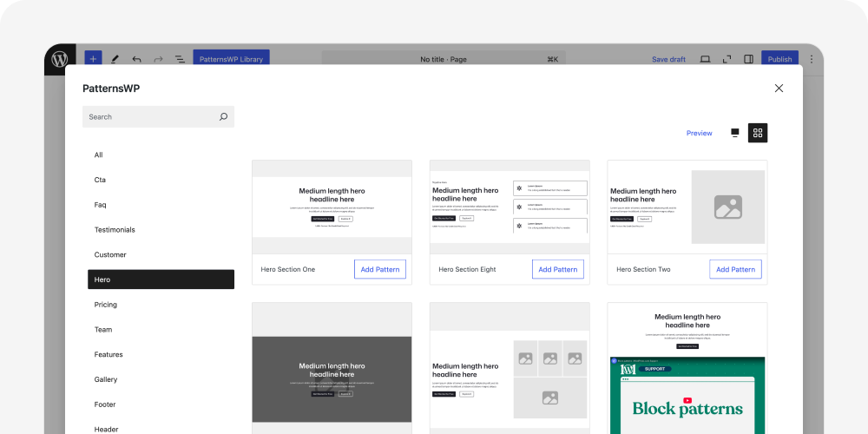
Task: Select the pencil edit tool
Action: click(115, 59)
